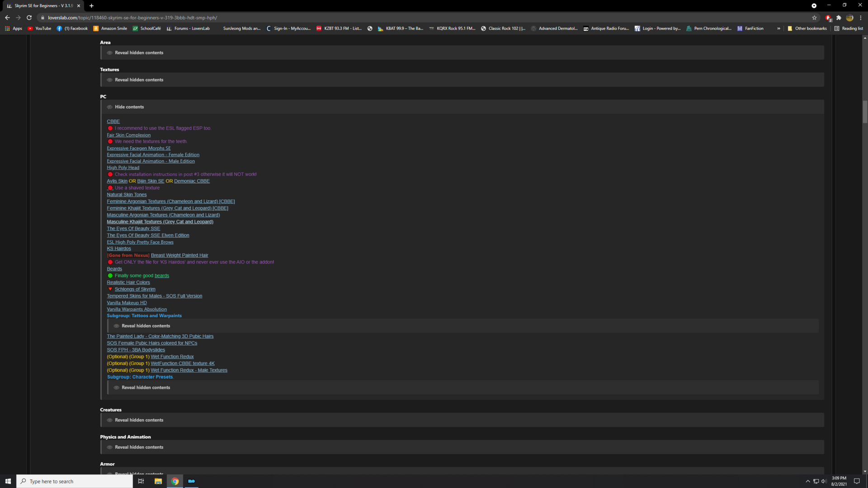Click the address bar URL
The width and height of the screenshot is (868, 488).
coord(132,18)
